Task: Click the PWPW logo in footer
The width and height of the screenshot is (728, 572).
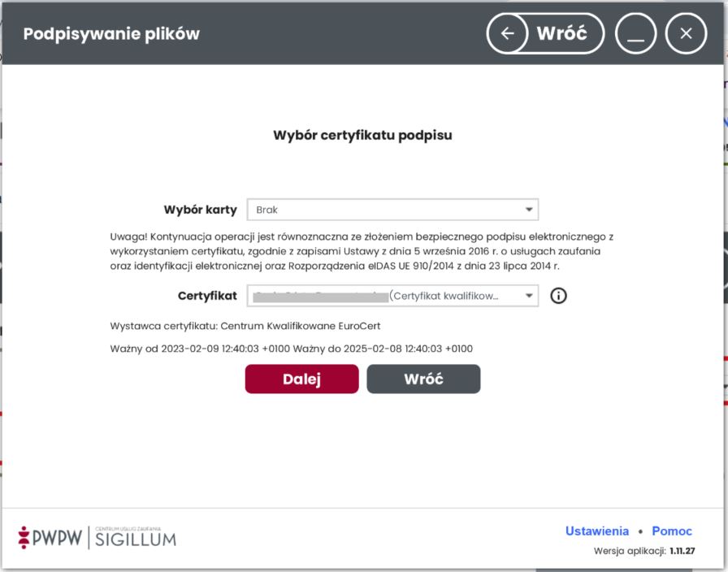Action: 50,538
